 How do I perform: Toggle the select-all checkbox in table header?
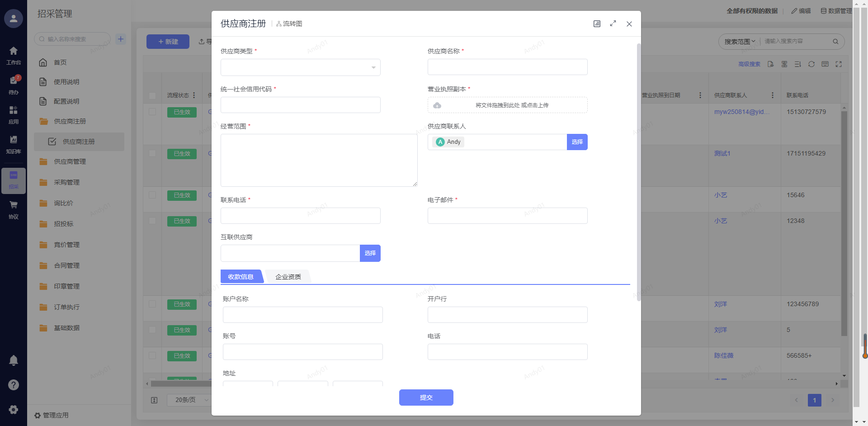point(152,95)
